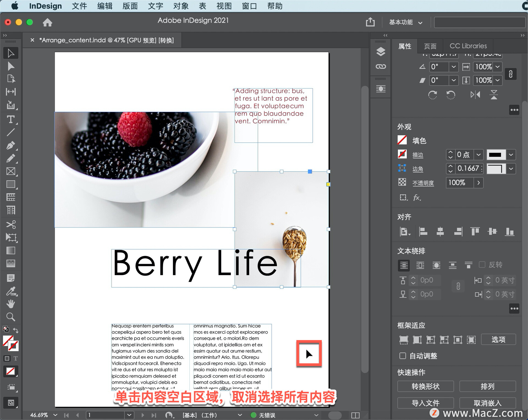Switch to the 页面 tab
This screenshot has width=528, height=420.
pos(430,46)
